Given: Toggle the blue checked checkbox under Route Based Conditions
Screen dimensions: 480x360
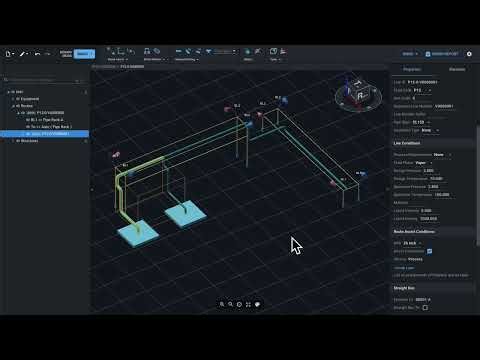Looking at the screenshot, I should (x=430, y=251).
